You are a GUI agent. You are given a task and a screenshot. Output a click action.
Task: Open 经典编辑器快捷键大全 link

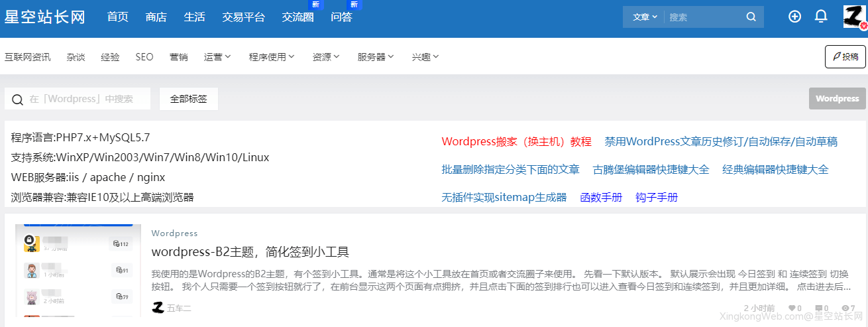[x=776, y=169]
